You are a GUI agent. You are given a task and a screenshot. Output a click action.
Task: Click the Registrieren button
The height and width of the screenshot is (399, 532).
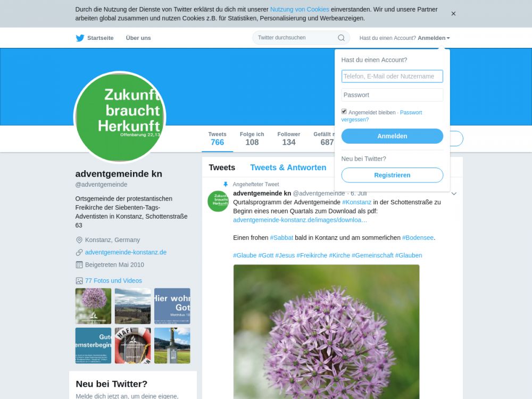[392, 175]
